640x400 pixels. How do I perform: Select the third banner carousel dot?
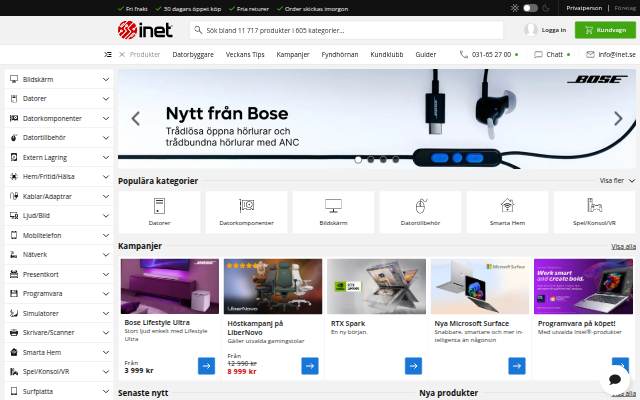383,160
